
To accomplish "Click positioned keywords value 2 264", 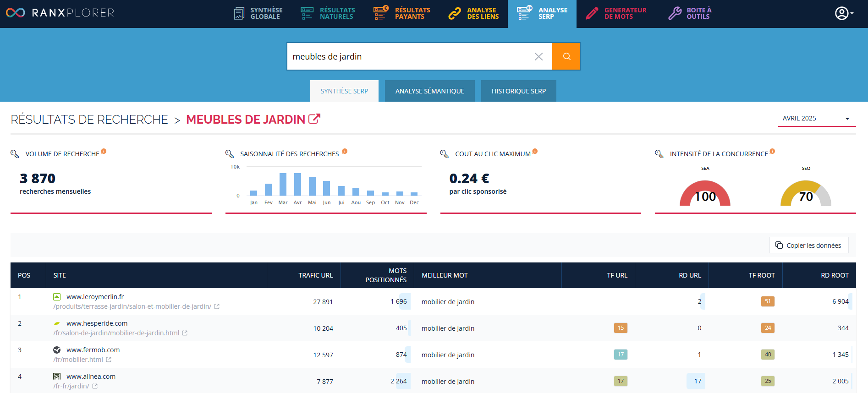I will click(x=399, y=381).
